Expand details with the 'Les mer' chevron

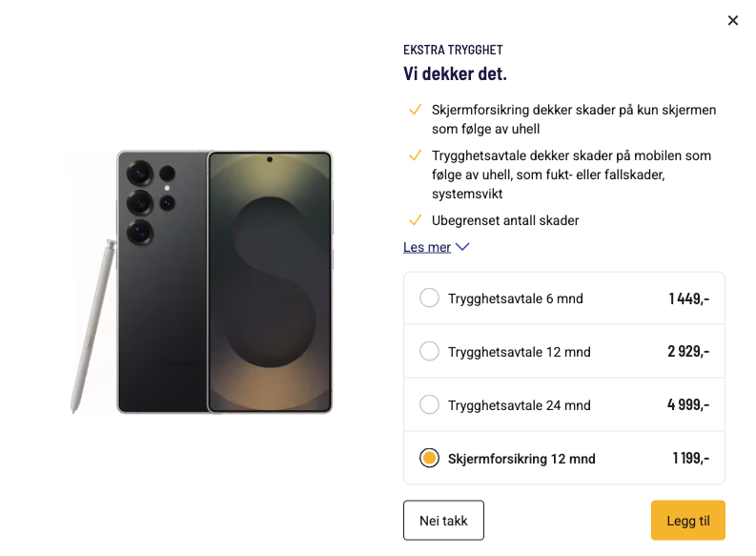click(x=462, y=247)
